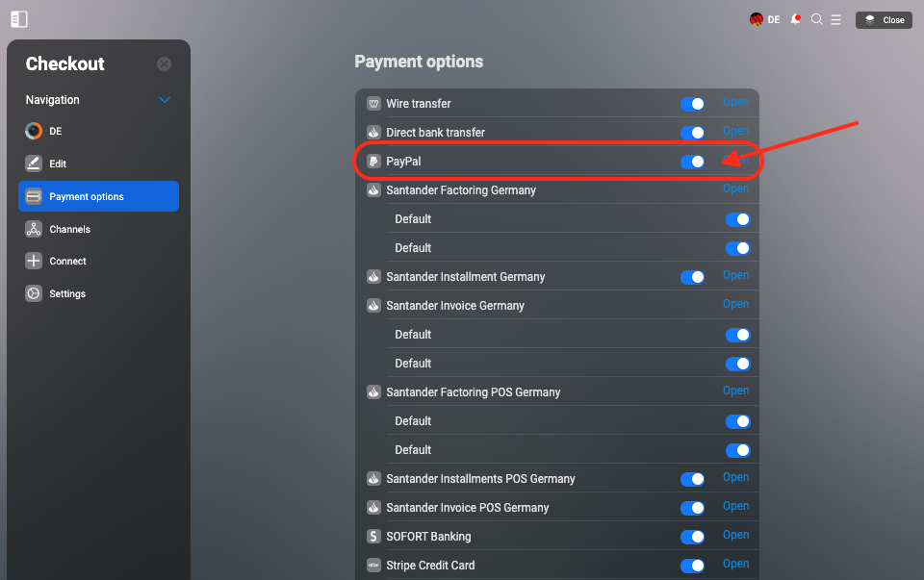Open the notifications bell
The width and height of the screenshot is (924, 580).
(796, 19)
